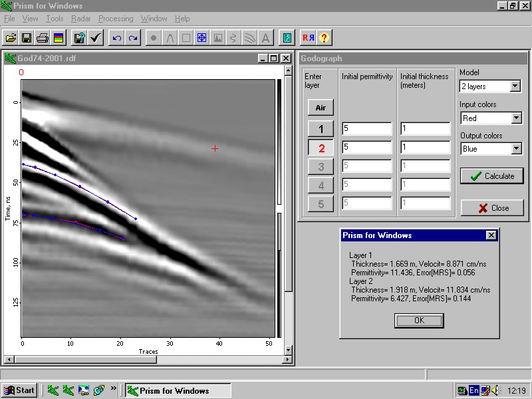
Task: Click layer 2 initial permittivity field
Action: pos(367,147)
